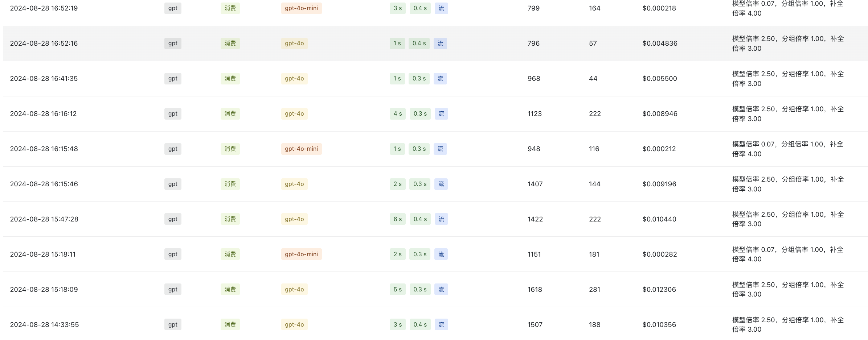Select the 流 stream badge in the 16:41:35 row
Image resolution: width=868 pixels, height=340 pixels.
point(440,79)
